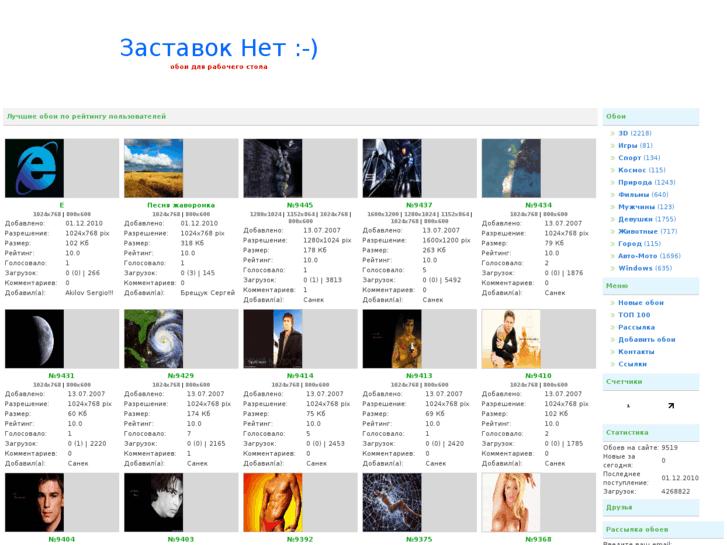727x545 pixels.
Task: Open wallpaper thumbnail №9410
Action: click(x=511, y=339)
